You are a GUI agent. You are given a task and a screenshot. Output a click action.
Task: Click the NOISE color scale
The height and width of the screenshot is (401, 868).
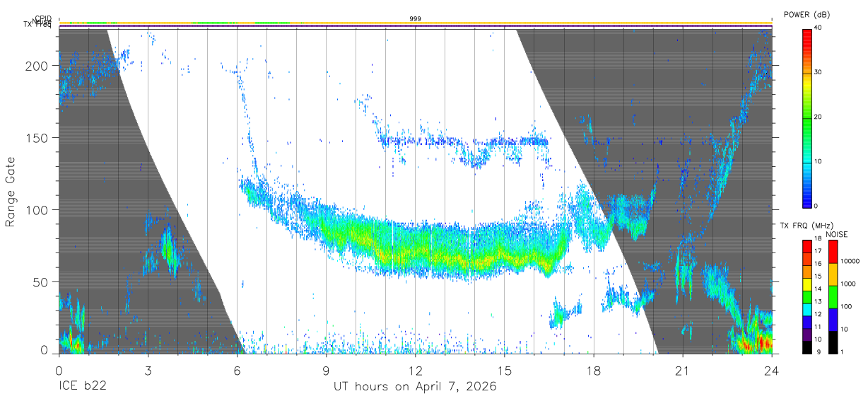[x=833, y=296]
